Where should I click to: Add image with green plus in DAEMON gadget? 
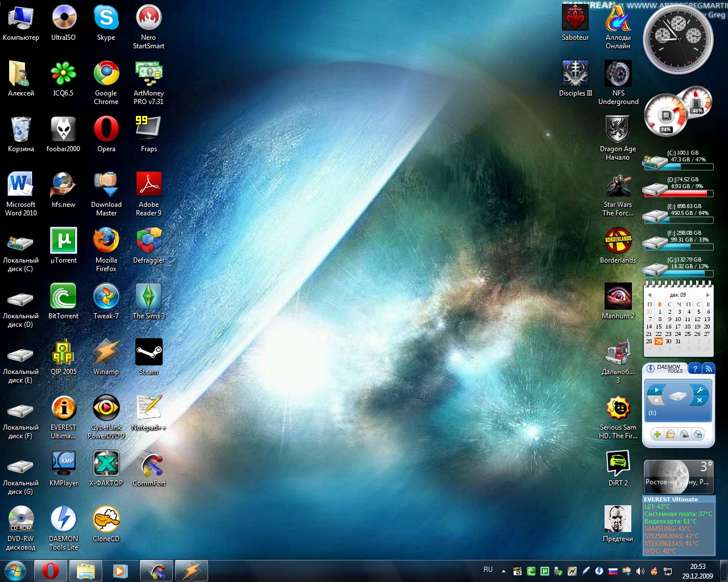(x=657, y=434)
